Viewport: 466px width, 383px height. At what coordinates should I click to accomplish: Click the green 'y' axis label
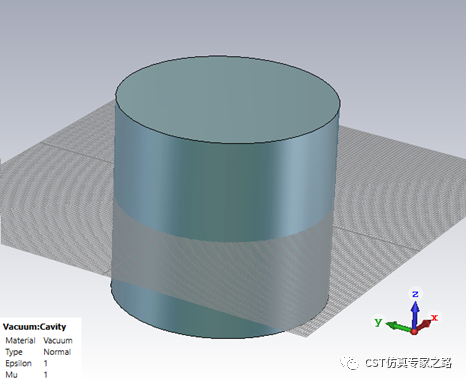coord(378,322)
